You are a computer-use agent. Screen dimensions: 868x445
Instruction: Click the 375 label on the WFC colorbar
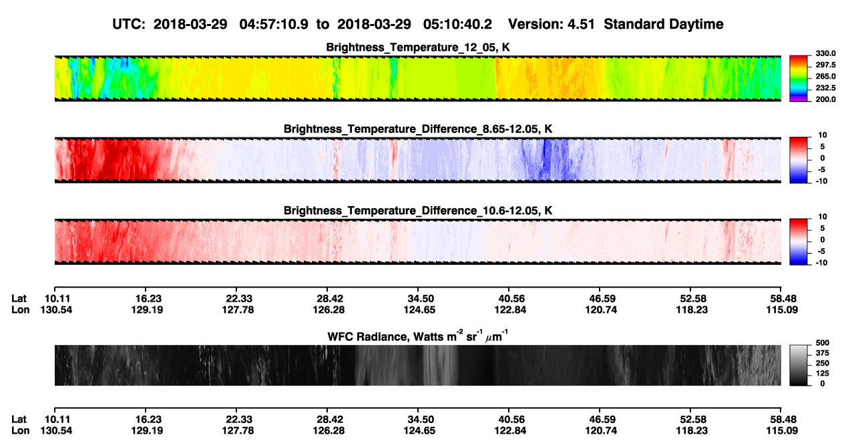(822, 354)
